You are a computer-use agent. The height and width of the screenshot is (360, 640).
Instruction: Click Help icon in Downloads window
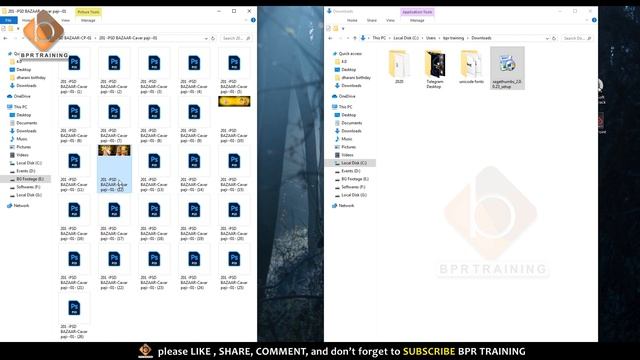594,20
